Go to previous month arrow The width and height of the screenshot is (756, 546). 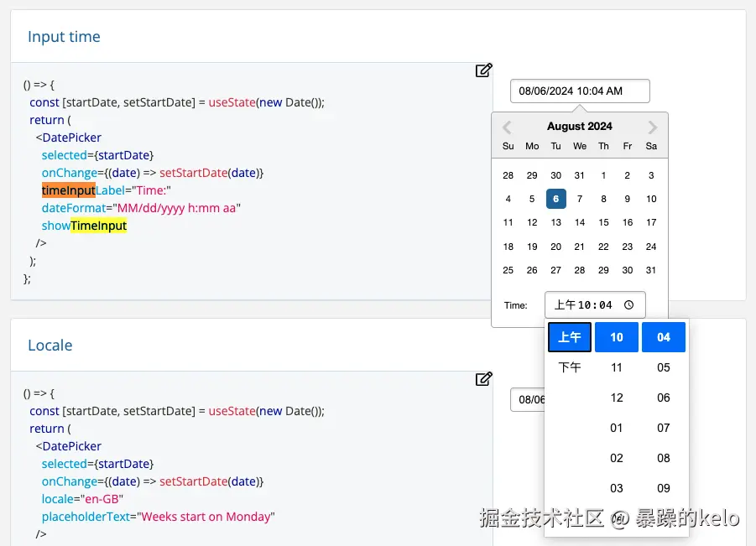click(507, 127)
